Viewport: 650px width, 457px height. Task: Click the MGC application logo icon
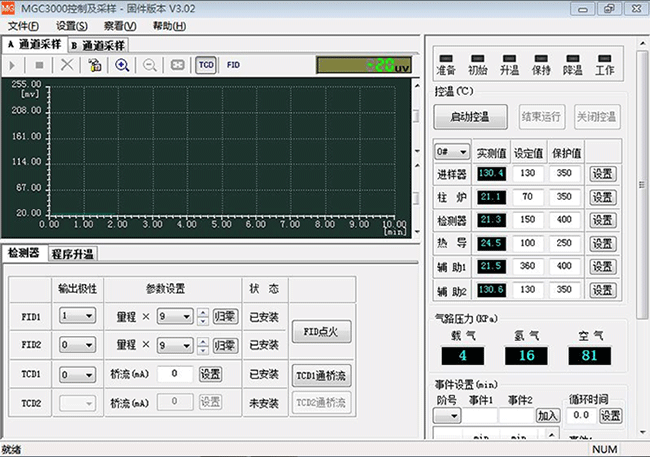[9, 7]
